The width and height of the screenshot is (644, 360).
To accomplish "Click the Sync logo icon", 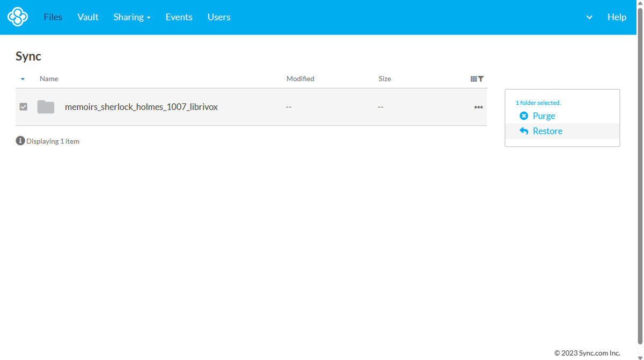I will click(x=18, y=17).
